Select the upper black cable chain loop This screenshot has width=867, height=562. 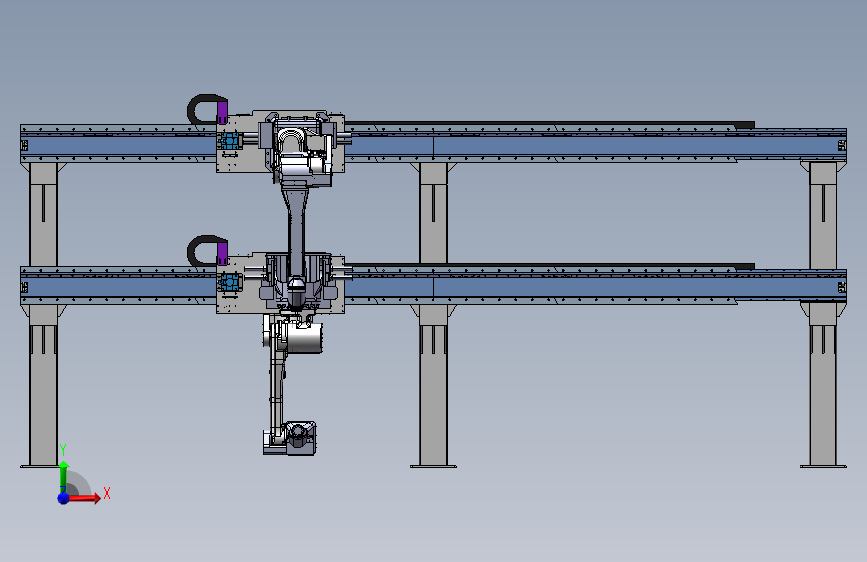point(202,108)
